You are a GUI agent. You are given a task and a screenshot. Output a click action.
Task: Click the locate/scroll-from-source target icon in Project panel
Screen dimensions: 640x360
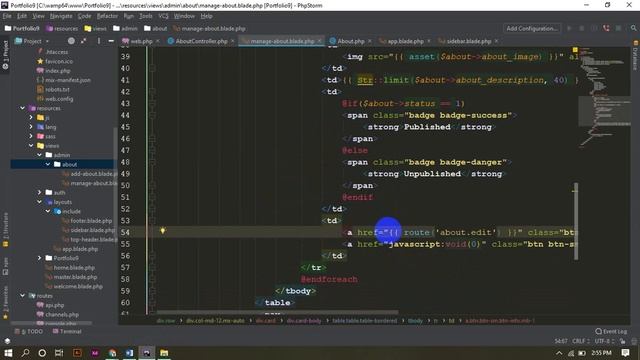(x=71, y=41)
